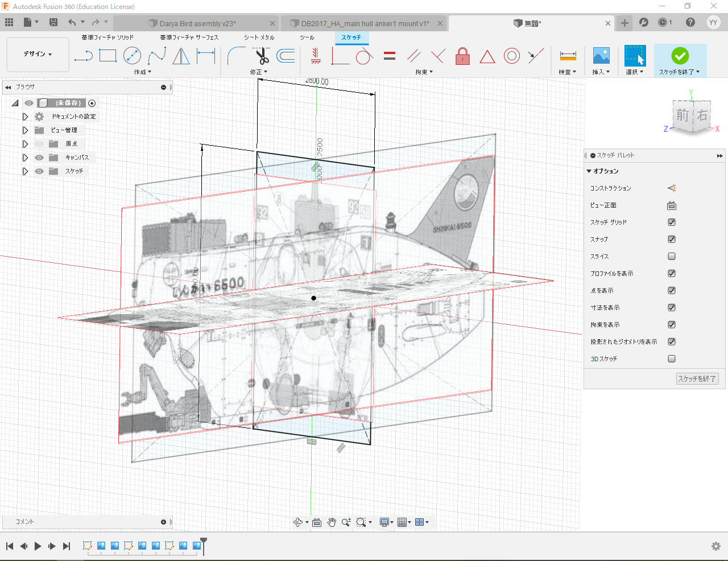Select the Spline tool
The height and width of the screenshot is (561, 728).
click(156, 56)
